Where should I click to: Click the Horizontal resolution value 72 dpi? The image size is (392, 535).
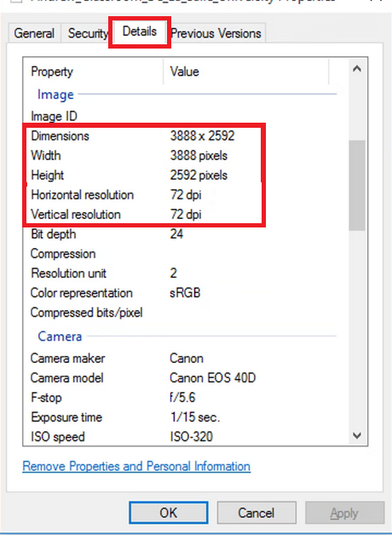[x=186, y=195]
